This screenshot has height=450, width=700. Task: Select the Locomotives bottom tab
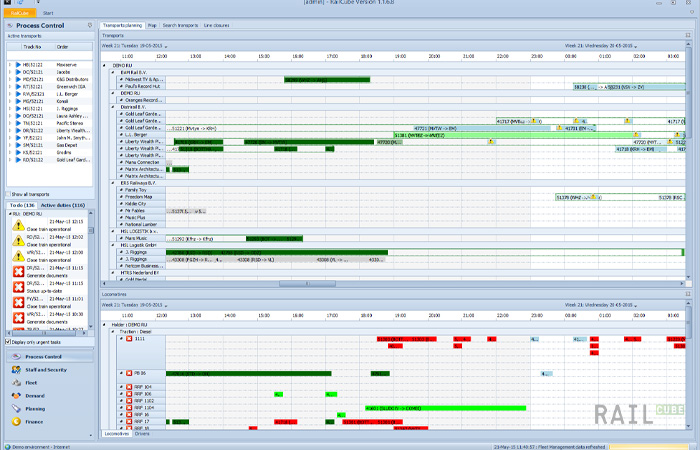pyautogui.click(x=117, y=433)
